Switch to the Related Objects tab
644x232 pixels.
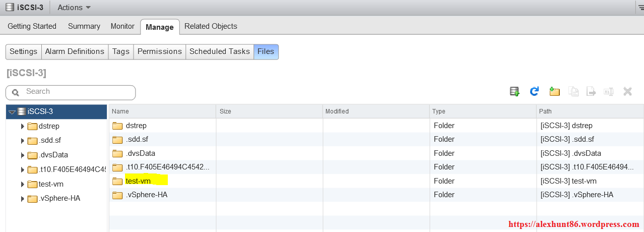point(211,26)
